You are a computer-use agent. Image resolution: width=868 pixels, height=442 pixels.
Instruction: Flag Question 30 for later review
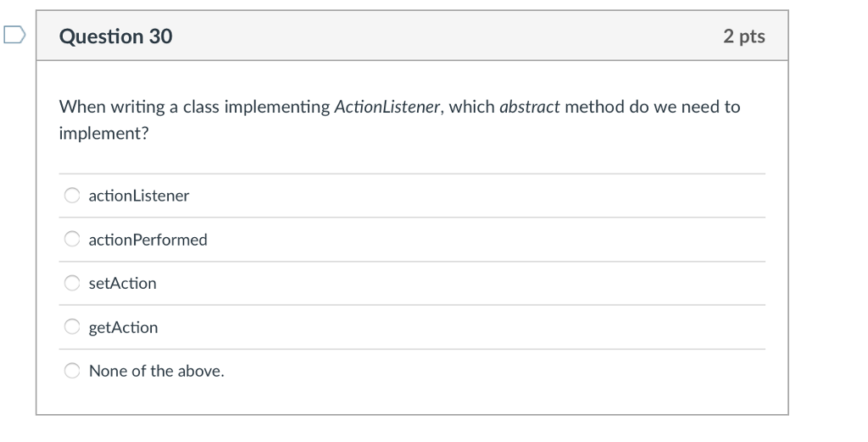pyautogui.click(x=14, y=35)
